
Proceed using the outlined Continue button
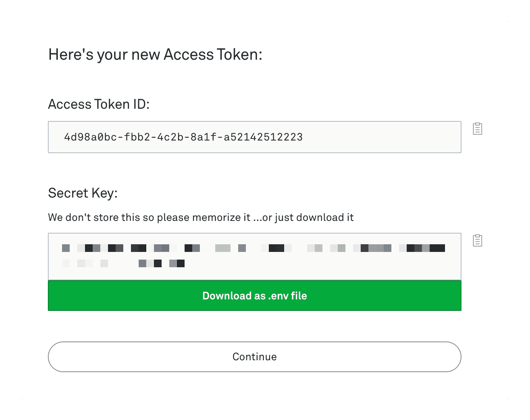point(254,357)
